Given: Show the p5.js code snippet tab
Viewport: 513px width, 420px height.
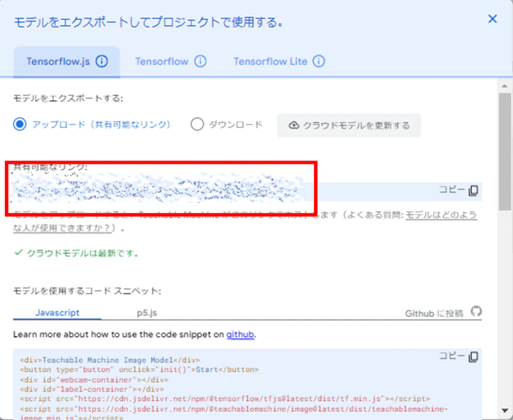Looking at the screenshot, I should tap(147, 313).
